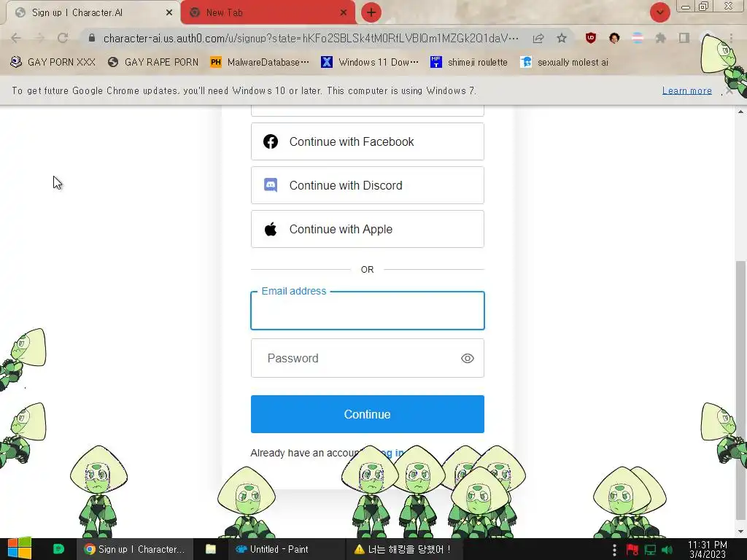
Task: Open the uBlock Origin shield extension
Action: 591,38
